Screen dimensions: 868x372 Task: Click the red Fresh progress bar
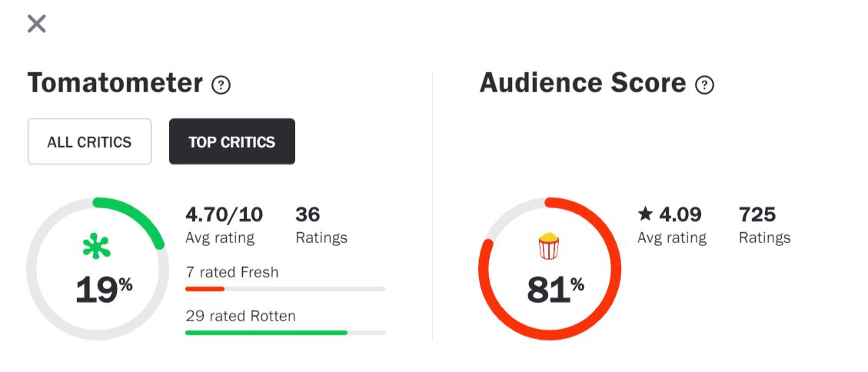(x=205, y=289)
